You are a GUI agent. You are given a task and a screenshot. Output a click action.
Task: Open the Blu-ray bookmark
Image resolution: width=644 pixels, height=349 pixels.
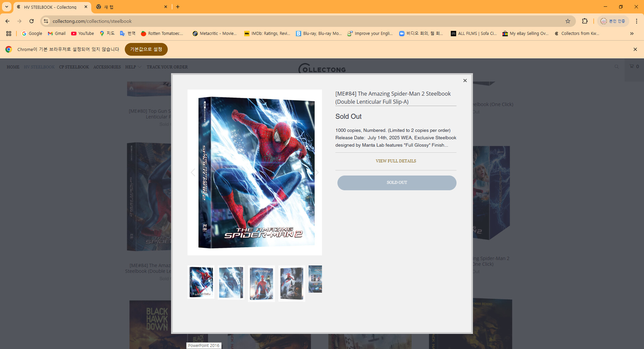click(319, 34)
